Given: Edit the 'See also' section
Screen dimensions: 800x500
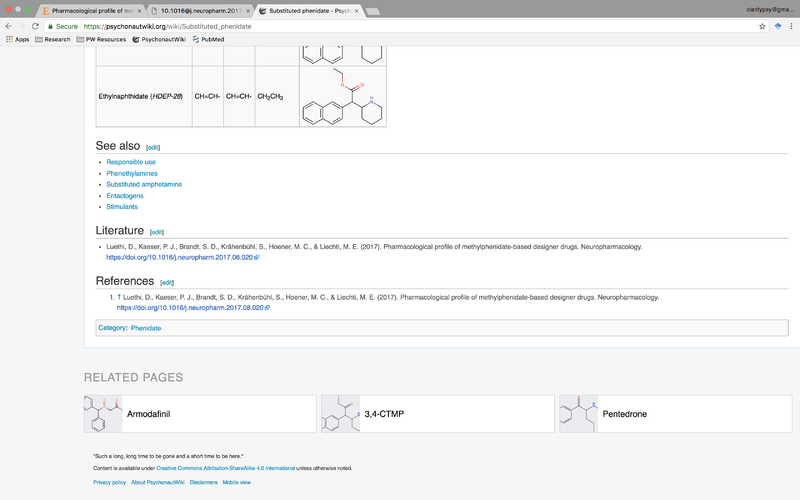Looking at the screenshot, I should click(x=153, y=146).
